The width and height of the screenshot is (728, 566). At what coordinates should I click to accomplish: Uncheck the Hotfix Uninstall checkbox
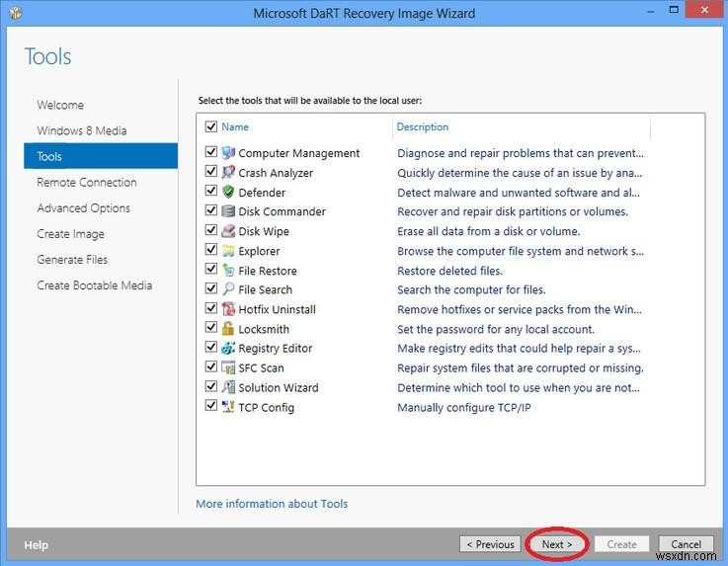[x=210, y=308]
